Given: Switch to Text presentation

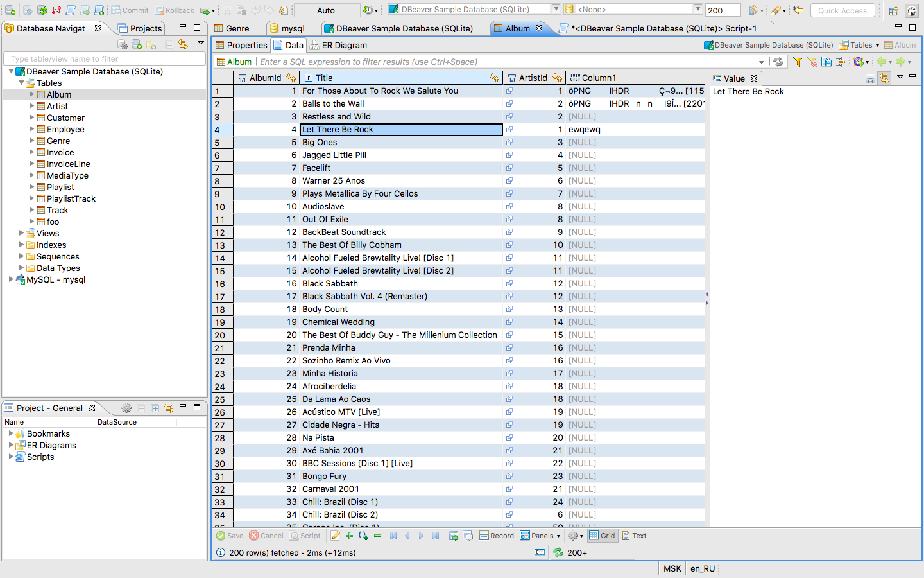Looking at the screenshot, I should tap(634, 536).
